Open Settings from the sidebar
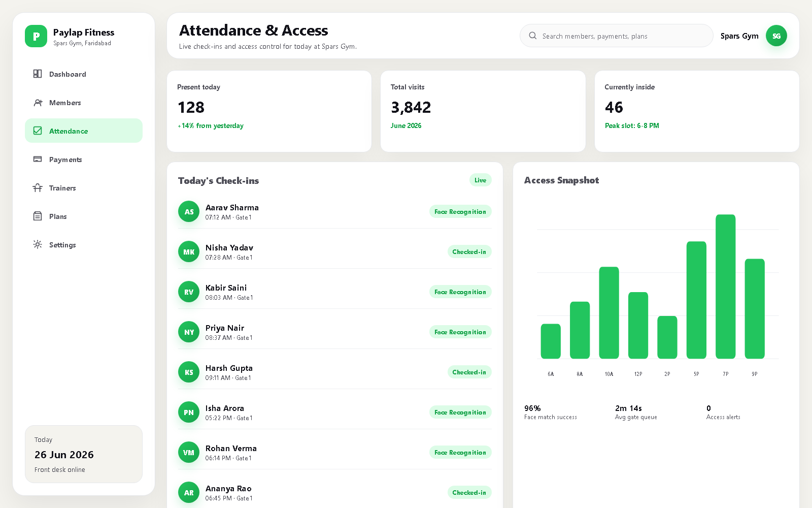 84,244
